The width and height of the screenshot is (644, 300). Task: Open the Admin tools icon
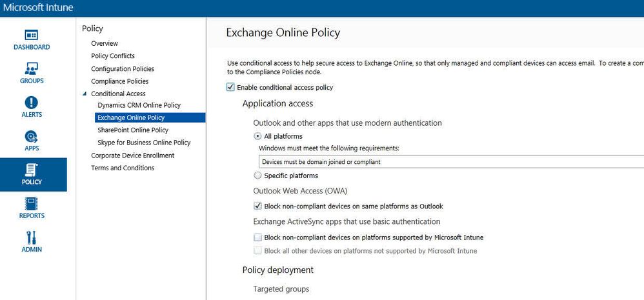pyautogui.click(x=32, y=237)
